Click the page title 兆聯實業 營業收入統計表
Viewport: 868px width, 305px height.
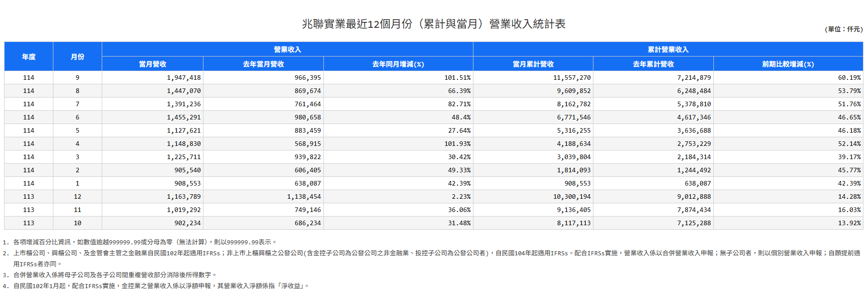(433, 24)
